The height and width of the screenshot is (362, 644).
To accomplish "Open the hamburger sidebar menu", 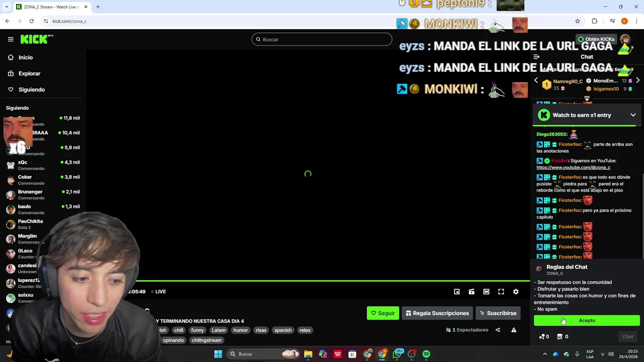I will point(11,39).
